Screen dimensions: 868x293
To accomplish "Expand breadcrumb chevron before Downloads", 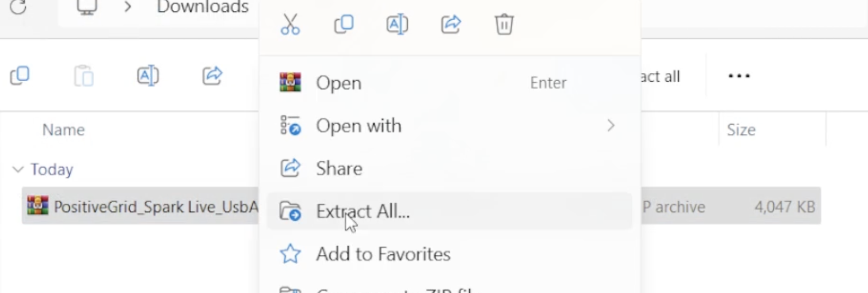I will [x=128, y=7].
